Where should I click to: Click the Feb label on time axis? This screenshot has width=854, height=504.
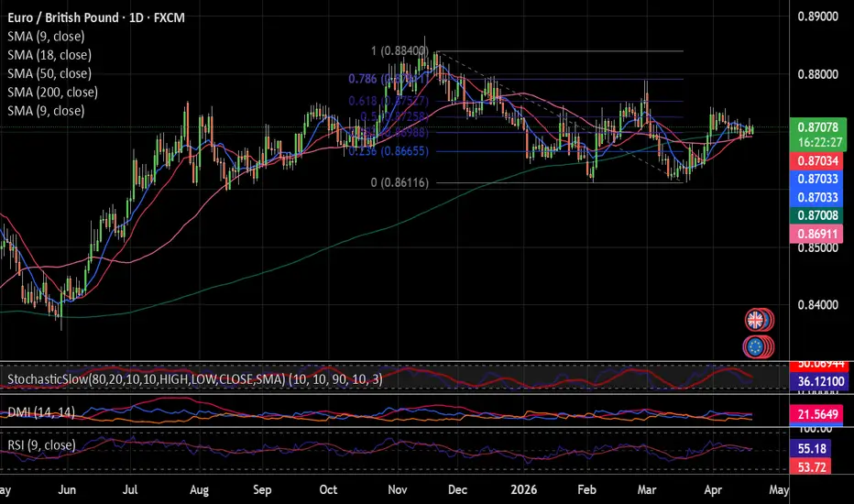pyautogui.click(x=586, y=490)
